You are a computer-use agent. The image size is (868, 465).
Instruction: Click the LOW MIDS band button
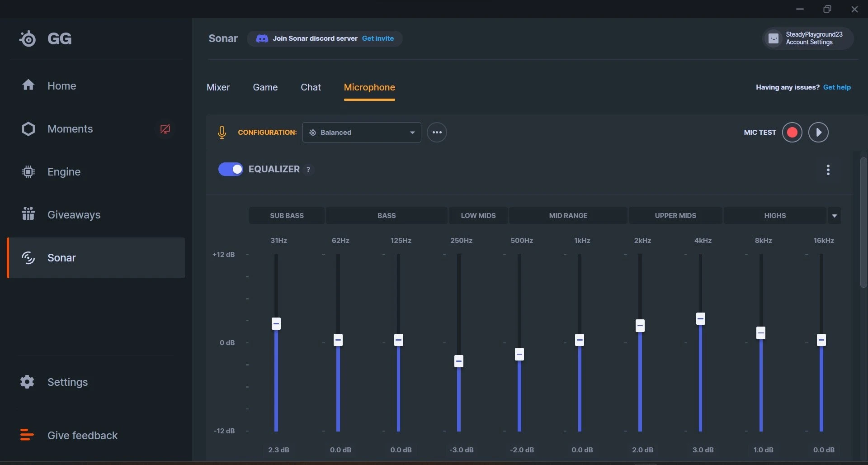pyautogui.click(x=478, y=216)
